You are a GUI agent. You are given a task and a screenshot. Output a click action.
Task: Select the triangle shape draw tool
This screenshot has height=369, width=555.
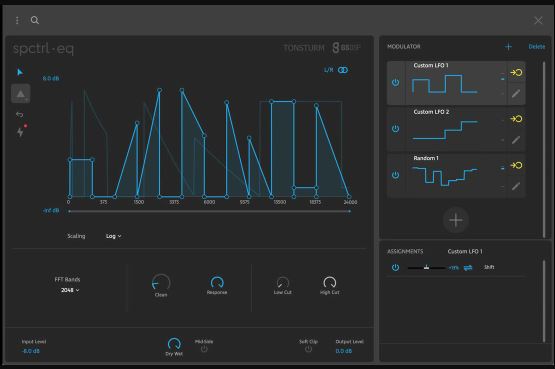pyautogui.click(x=21, y=93)
